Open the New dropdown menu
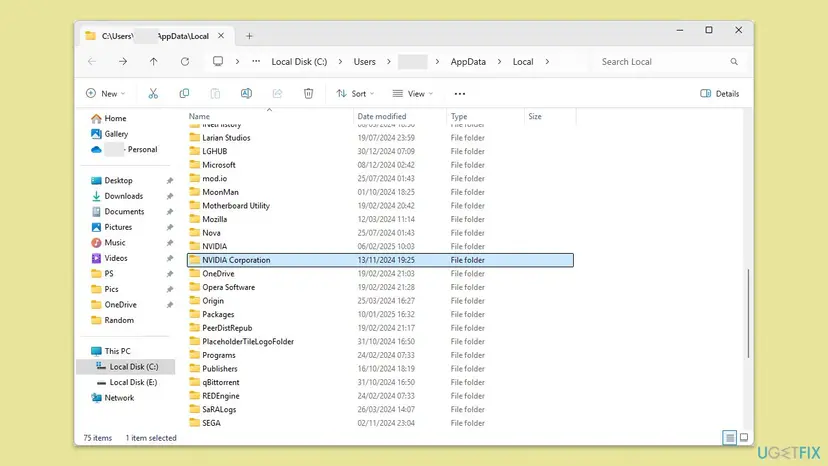 tap(106, 94)
